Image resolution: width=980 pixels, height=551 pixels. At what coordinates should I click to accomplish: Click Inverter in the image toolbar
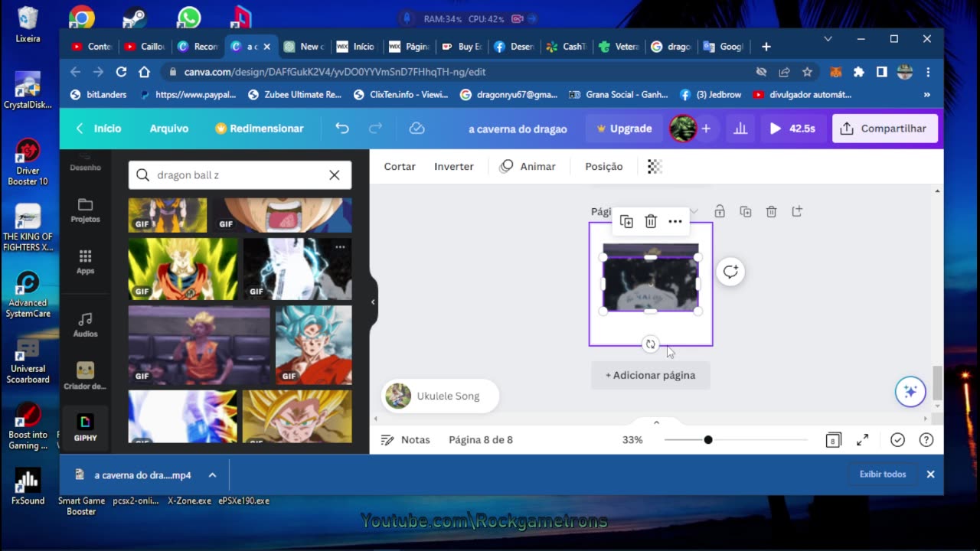(454, 166)
